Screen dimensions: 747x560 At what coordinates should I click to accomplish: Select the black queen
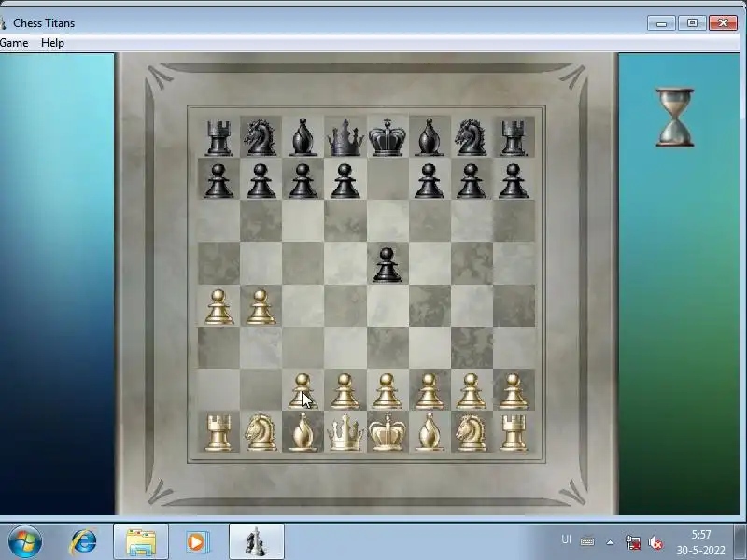pyautogui.click(x=345, y=137)
